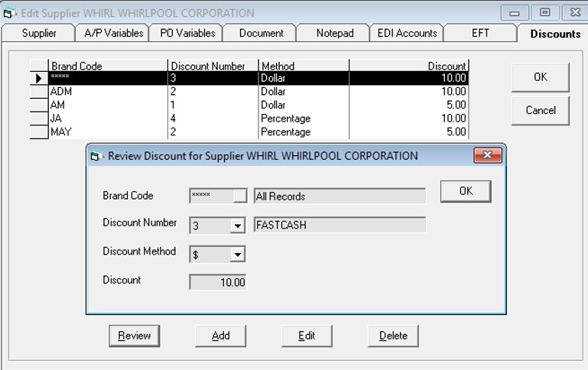
Task: Click the row selector beside AM
Action: (x=39, y=105)
